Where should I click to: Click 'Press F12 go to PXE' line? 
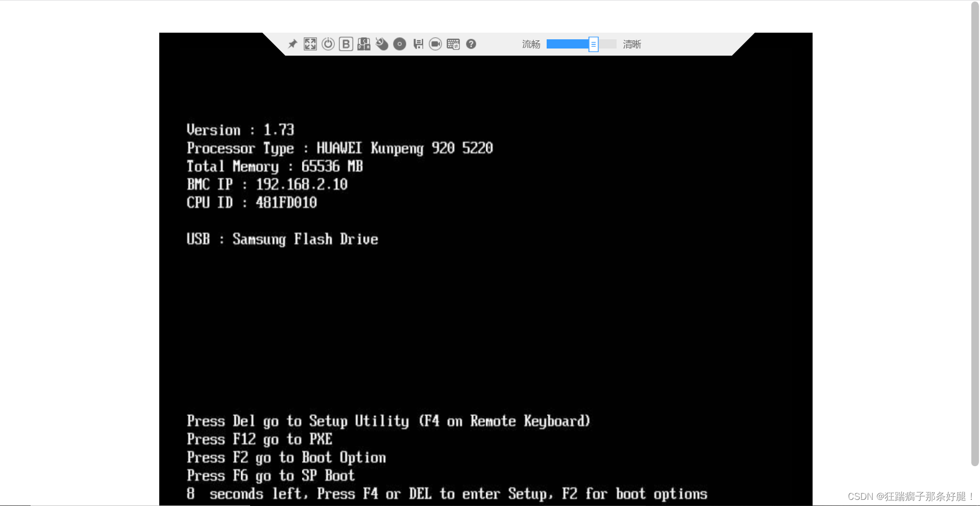pos(259,439)
